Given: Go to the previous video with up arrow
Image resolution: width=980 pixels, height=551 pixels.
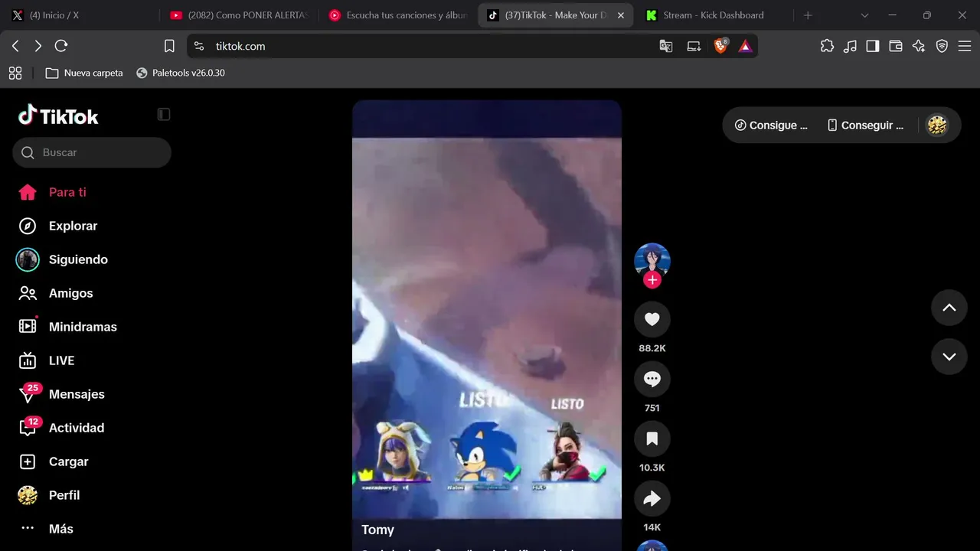Looking at the screenshot, I should (x=949, y=308).
